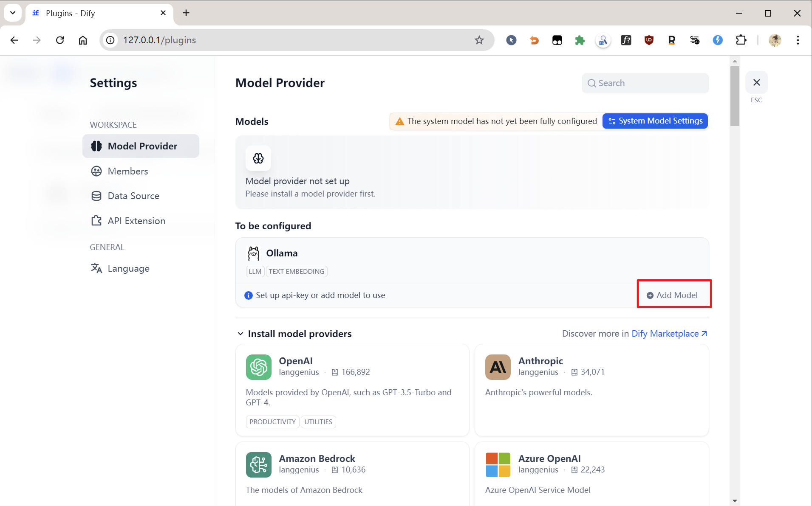
Task: Click the scrollbar down arrow
Action: 735,501
